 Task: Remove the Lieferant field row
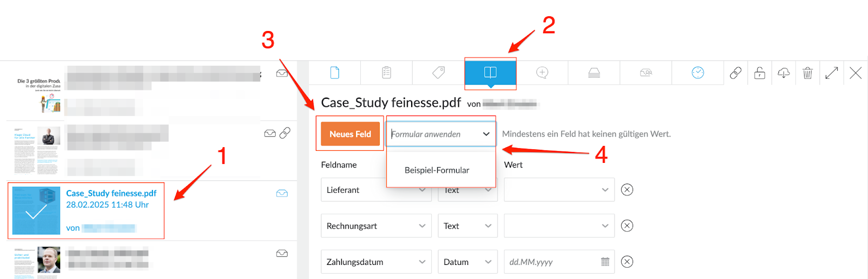click(627, 190)
